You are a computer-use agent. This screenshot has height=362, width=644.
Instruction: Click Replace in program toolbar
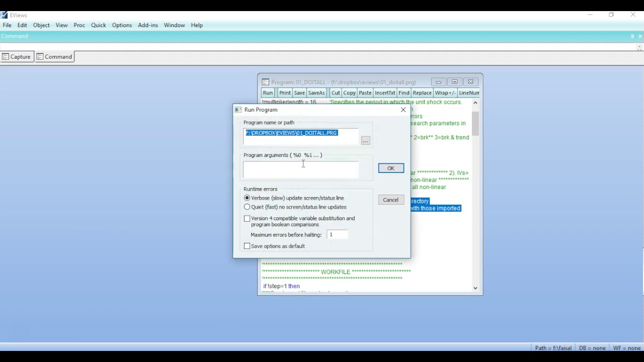pyautogui.click(x=423, y=93)
